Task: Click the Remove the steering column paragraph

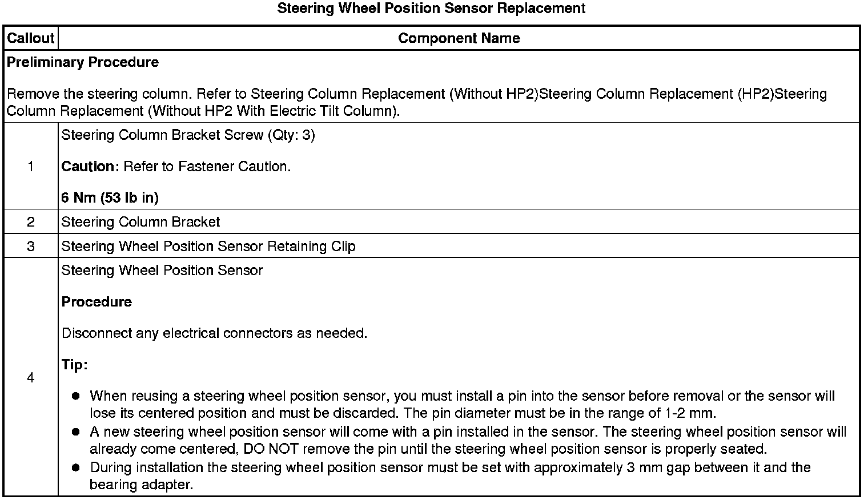Action: tap(416, 102)
